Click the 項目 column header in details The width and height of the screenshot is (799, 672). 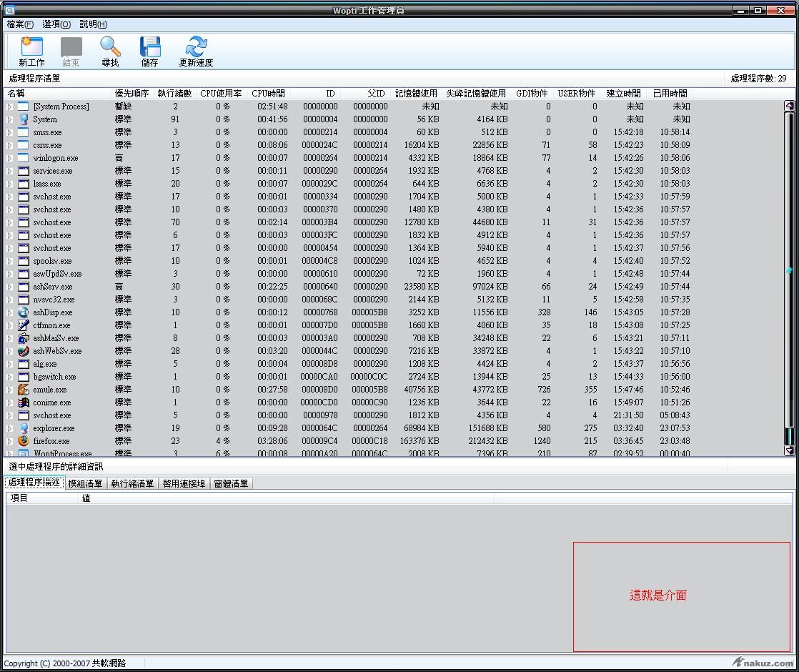coord(42,498)
